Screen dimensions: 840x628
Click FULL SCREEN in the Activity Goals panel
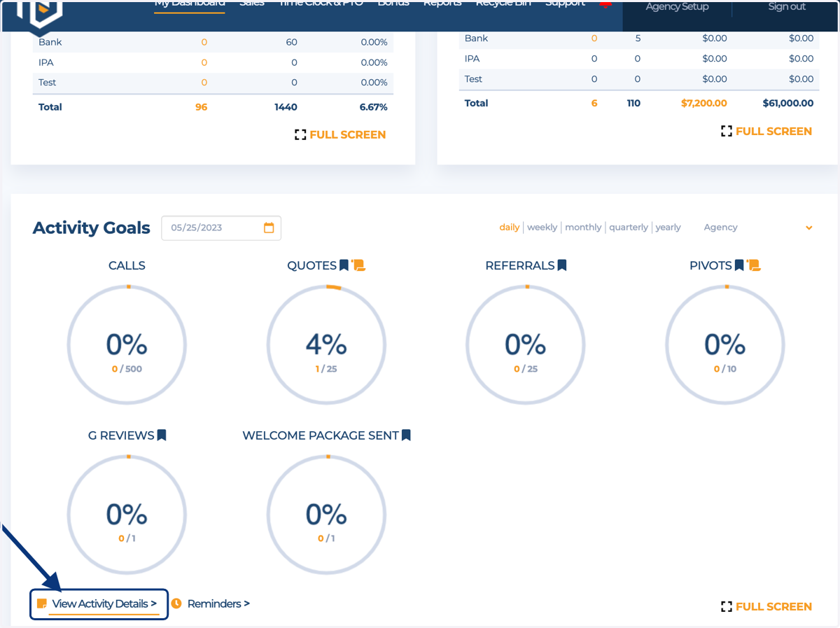(x=774, y=606)
